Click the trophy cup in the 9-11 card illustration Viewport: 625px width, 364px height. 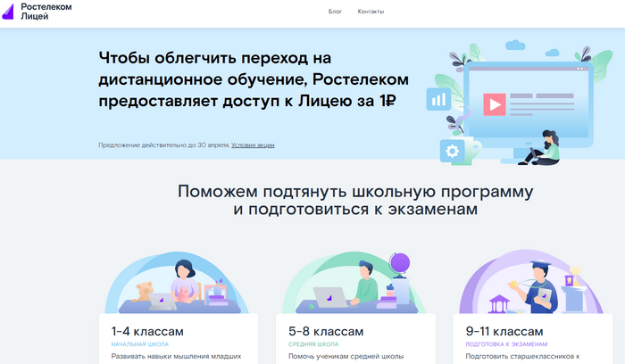(576, 276)
